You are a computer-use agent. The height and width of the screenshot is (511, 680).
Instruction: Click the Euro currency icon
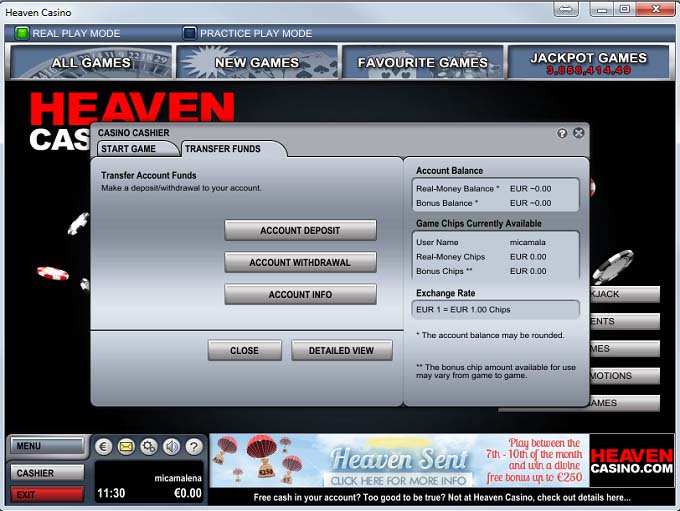(x=104, y=447)
